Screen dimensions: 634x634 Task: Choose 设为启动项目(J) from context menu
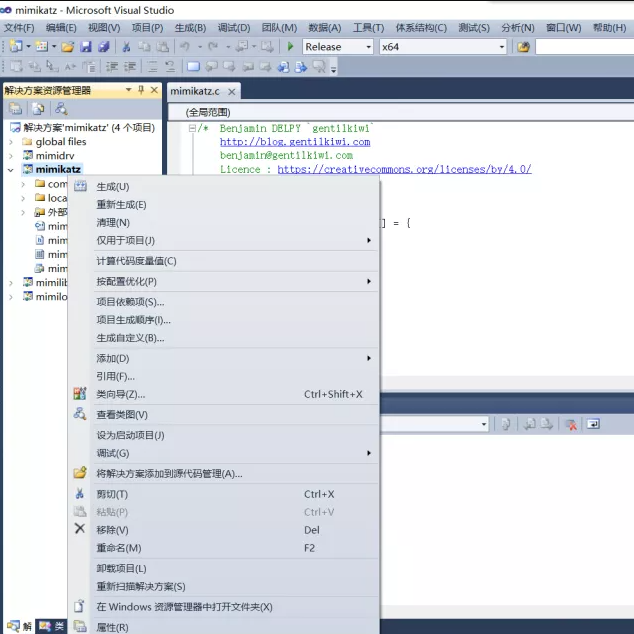[x=224, y=435]
